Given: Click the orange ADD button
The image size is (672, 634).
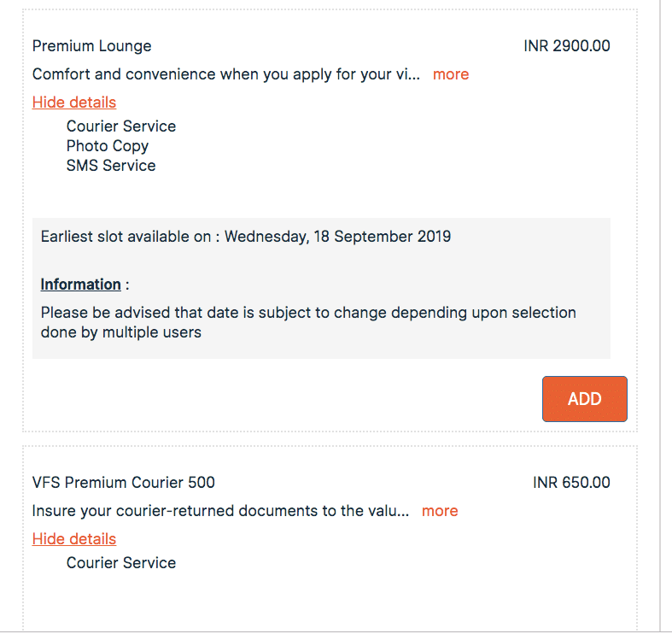Looking at the screenshot, I should click(x=584, y=399).
